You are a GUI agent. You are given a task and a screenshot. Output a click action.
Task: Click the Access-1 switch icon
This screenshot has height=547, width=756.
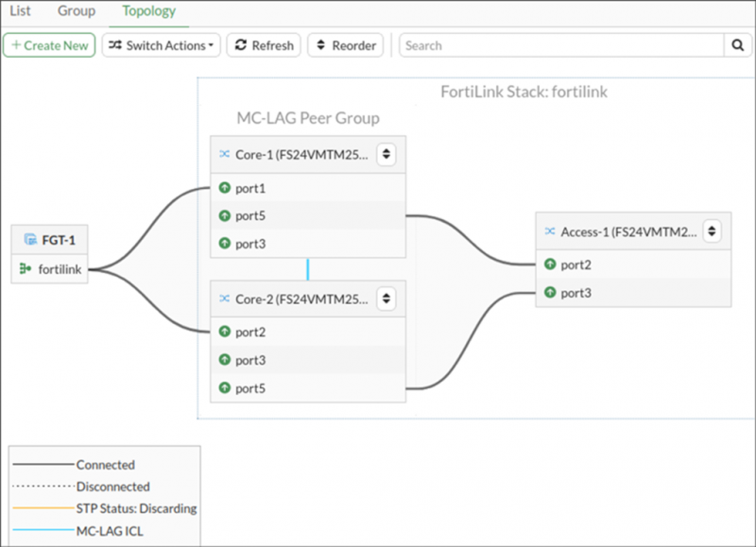[x=550, y=231]
